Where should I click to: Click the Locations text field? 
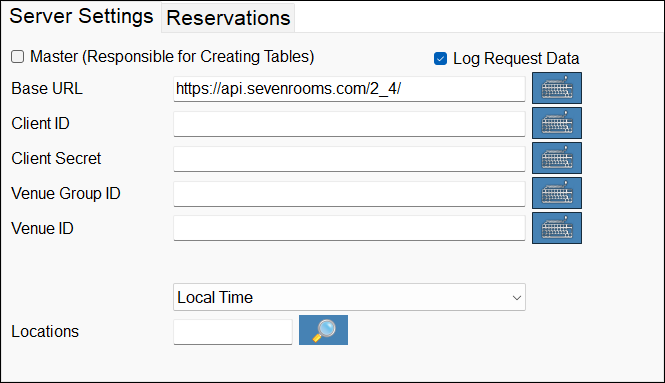click(x=233, y=332)
